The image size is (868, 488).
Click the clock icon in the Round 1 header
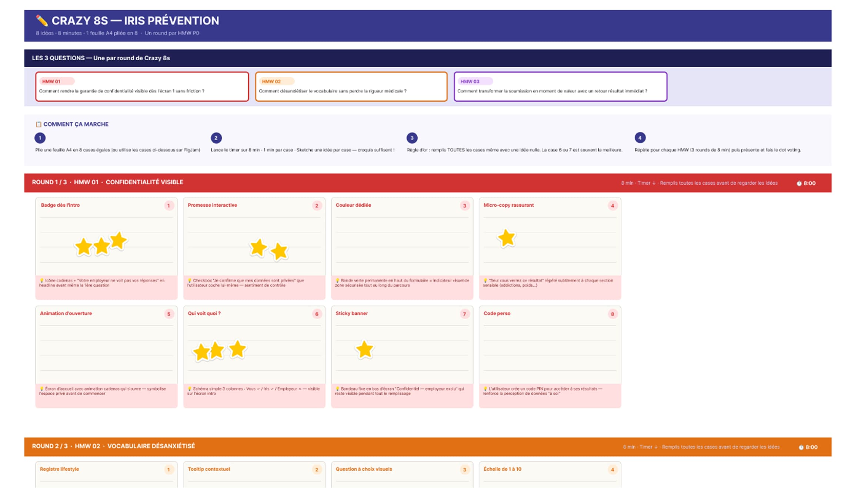[x=799, y=183]
